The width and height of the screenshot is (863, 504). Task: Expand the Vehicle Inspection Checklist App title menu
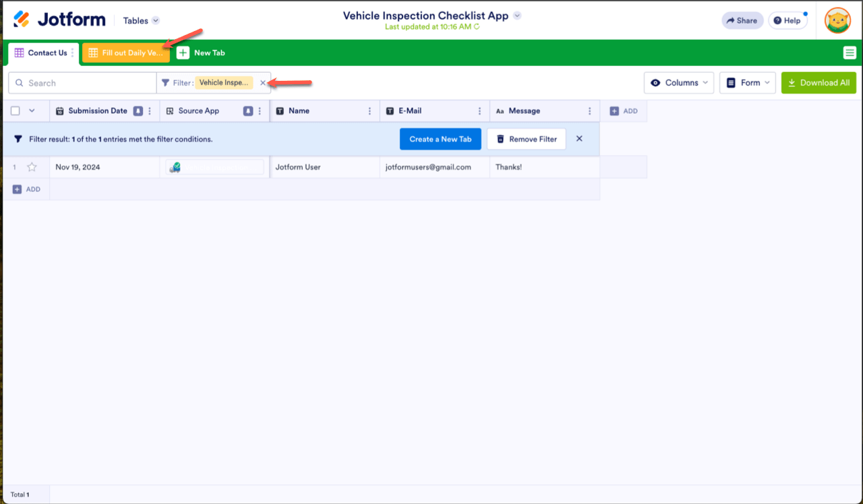[517, 15]
